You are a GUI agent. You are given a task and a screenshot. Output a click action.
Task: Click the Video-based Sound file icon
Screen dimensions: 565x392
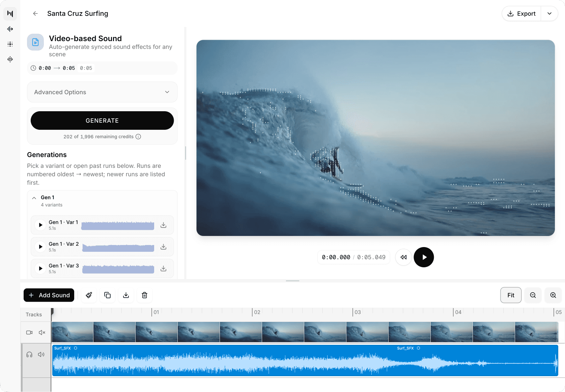(x=35, y=42)
